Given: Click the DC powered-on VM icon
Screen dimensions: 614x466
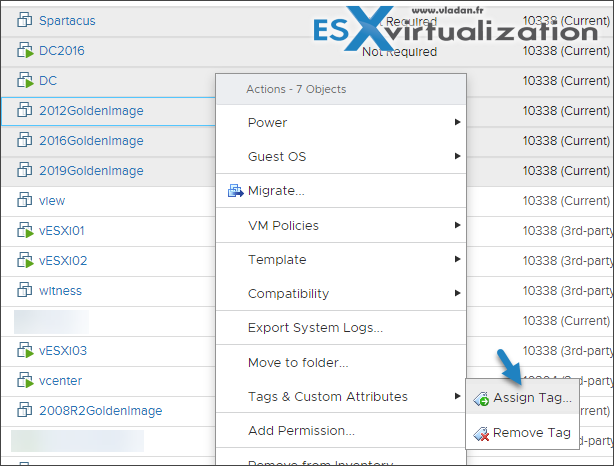Looking at the screenshot, I should [x=25, y=80].
